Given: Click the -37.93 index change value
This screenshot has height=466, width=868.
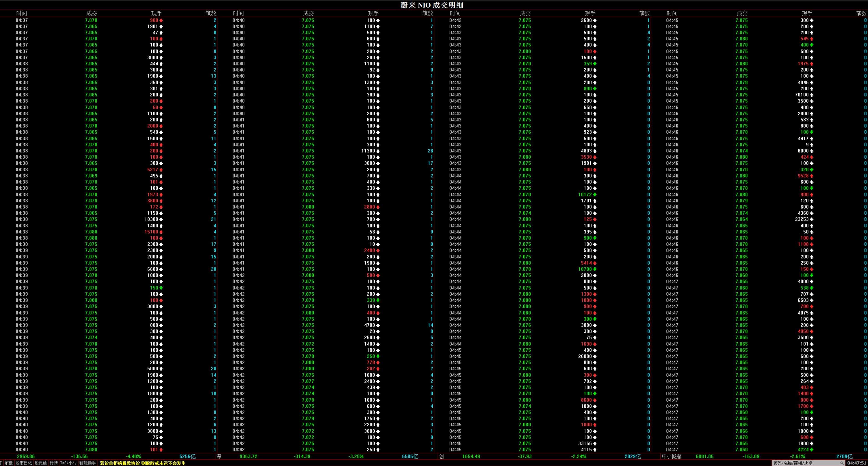Looking at the screenshot, I should [x=525, y=457].
